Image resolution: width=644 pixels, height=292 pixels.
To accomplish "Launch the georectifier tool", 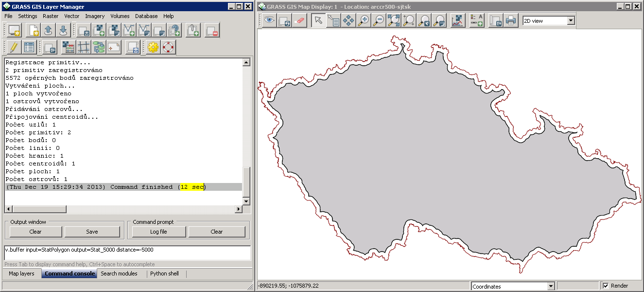I will [84, 47].
